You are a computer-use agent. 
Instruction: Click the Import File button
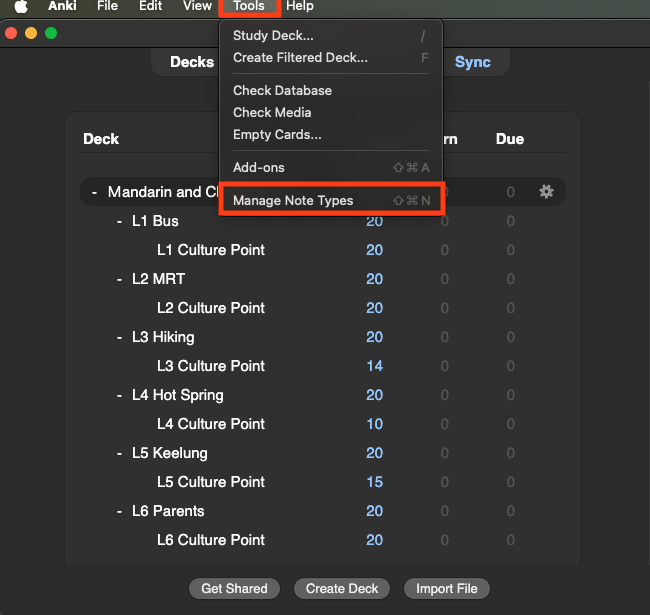click(446, 589)
